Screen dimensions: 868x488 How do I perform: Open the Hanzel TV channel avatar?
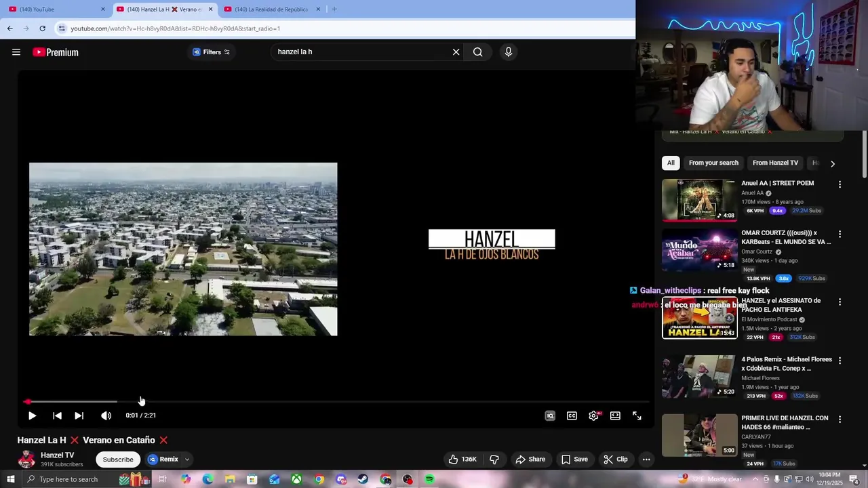26,459
